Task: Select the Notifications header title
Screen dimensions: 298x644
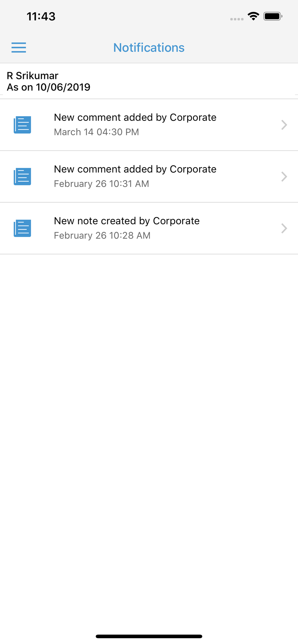Action: (149, 48)
